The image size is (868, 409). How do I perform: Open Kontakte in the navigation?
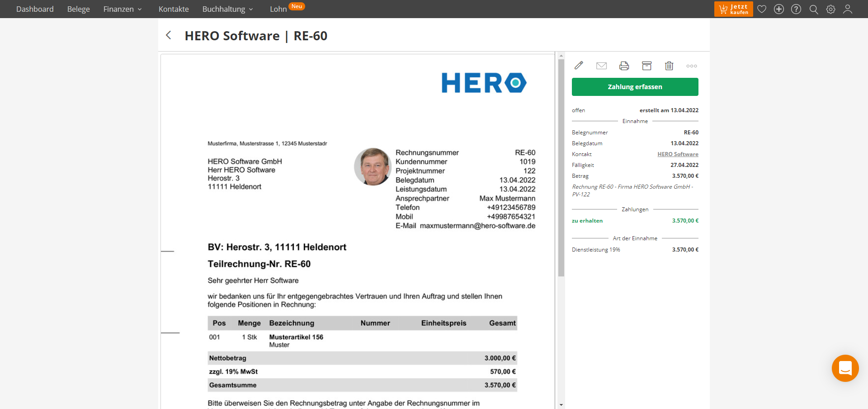[174, 9]
